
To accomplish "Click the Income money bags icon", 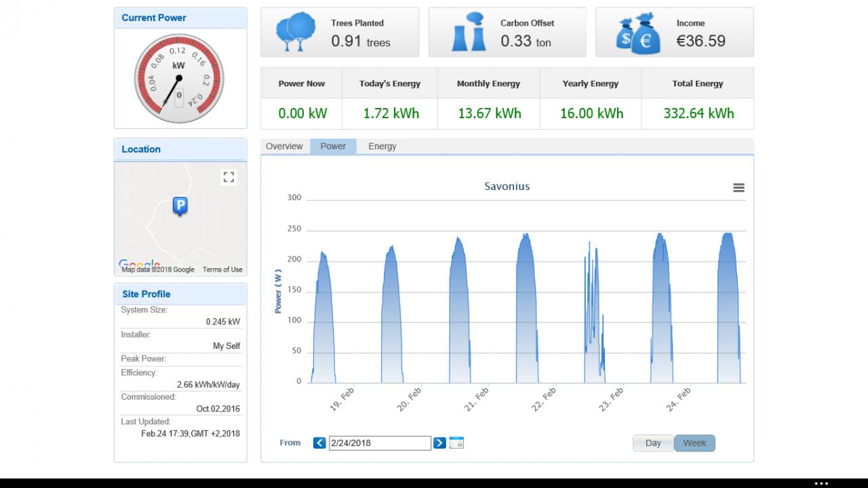I will point(637,33).
